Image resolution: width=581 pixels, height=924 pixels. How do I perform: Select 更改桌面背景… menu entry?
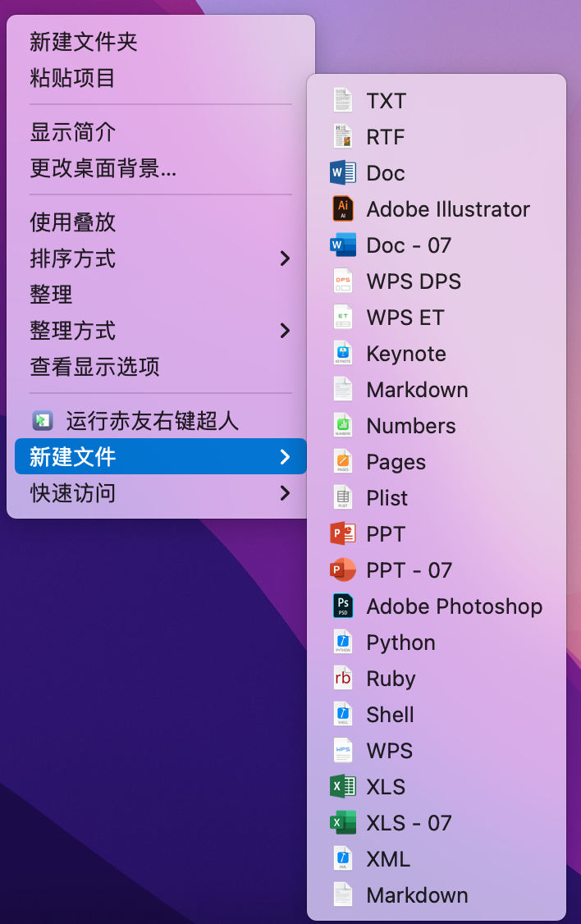pyautogui.click(x=103, y=168)
